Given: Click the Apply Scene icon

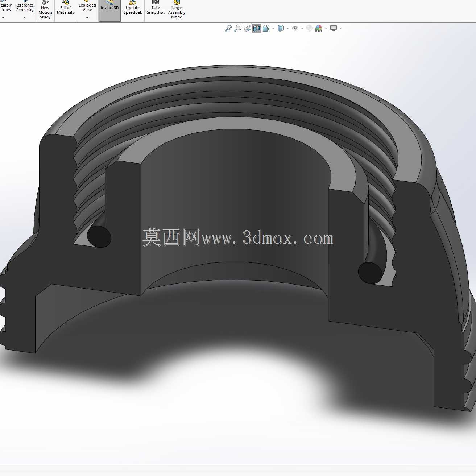Looking at the screenshot, I should 319,28.
